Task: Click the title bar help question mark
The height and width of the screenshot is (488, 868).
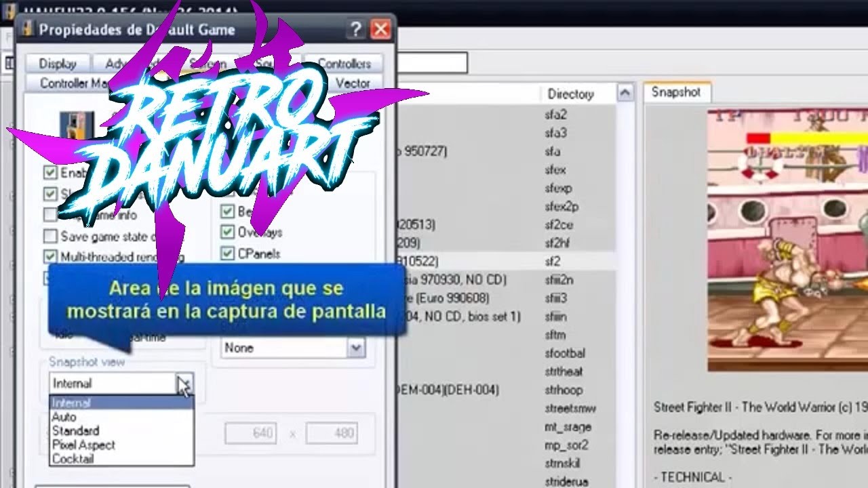Action: [356, 29]
